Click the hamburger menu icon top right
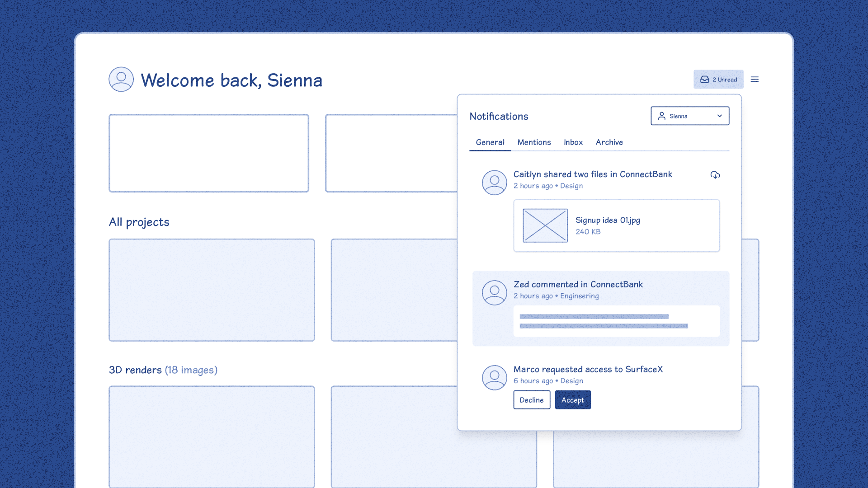The image size is (868, 488). tap(755, 79)
